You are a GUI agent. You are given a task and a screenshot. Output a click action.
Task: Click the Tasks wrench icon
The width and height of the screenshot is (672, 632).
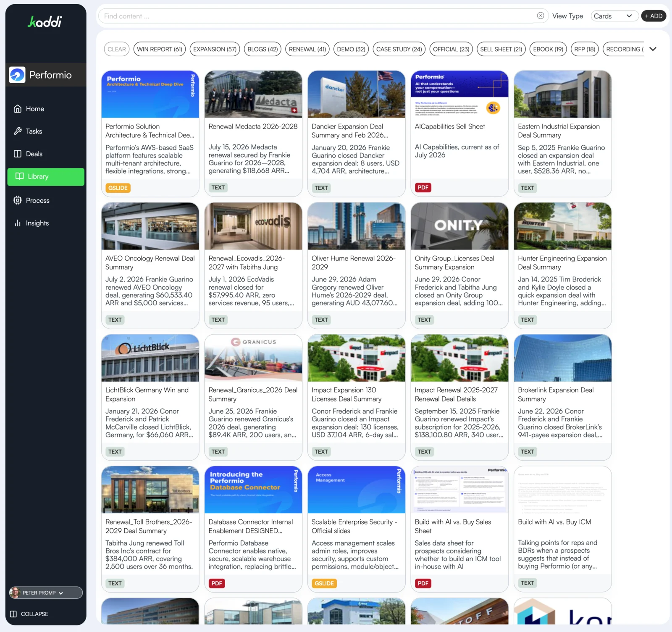coord(18,131)
